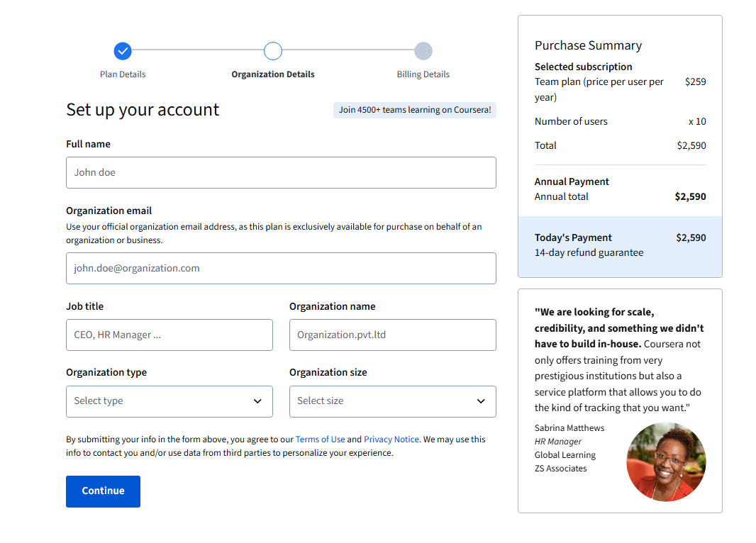Click the Join 4500+ teams badge
The width and height of the screenshot is (756, 543).
click(x=415, y=110)
